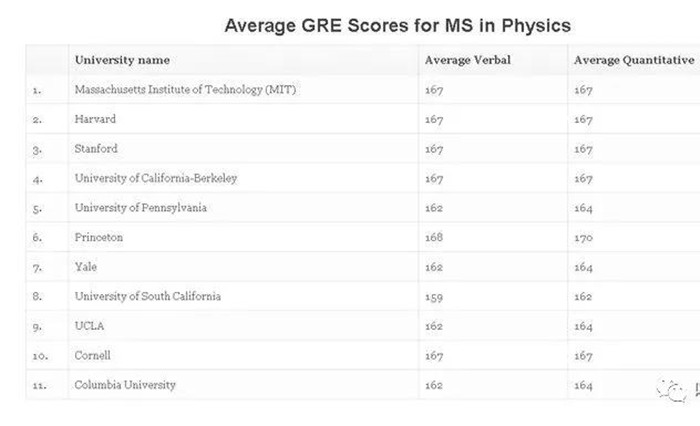Click Princeton's quantitative score 170
The height and width of the screenshot is (426, 700).
tap(583, 238)
